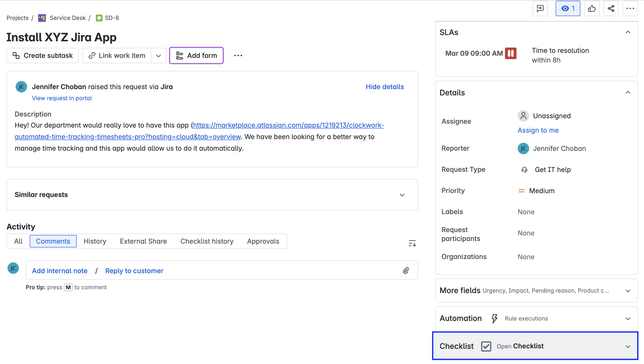Click the thumbs-up vote icon
Image resolution: width=644 pixels, height=364 pixels.
click(591, 8)
